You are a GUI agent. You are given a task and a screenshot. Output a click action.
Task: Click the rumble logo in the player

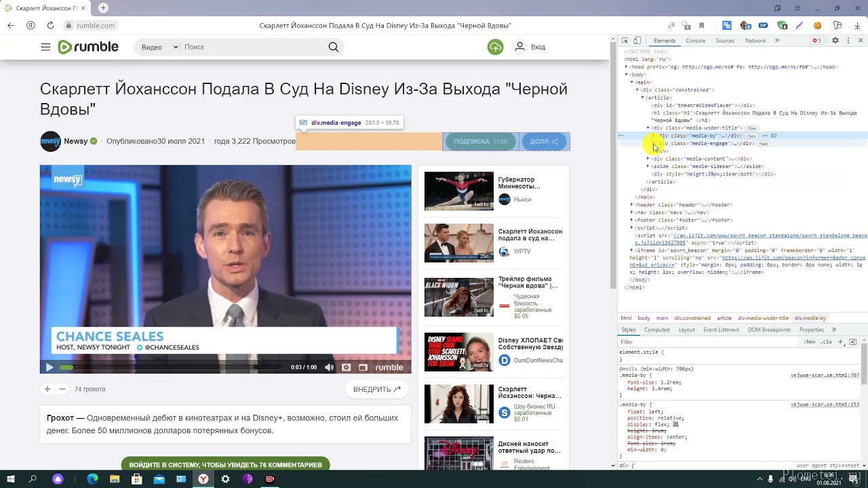pos(389,367)
